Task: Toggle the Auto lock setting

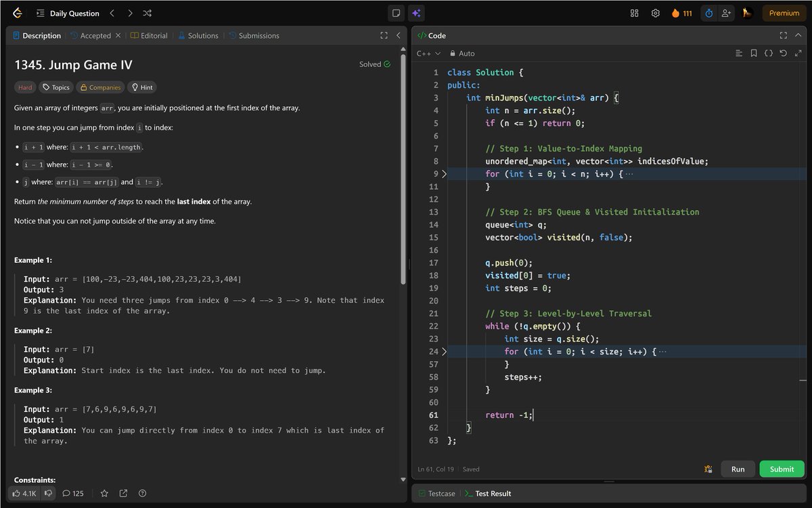Action: (x=462, y=53)
